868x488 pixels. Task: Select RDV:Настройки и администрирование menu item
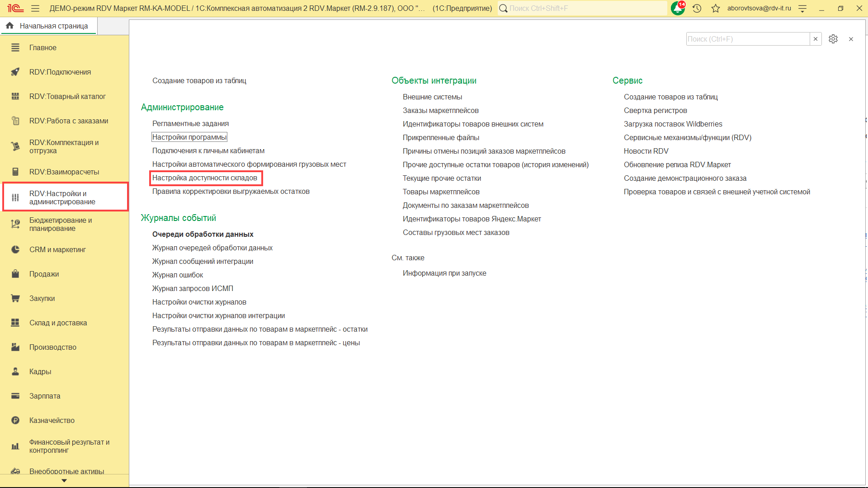[x=62, y=197]
